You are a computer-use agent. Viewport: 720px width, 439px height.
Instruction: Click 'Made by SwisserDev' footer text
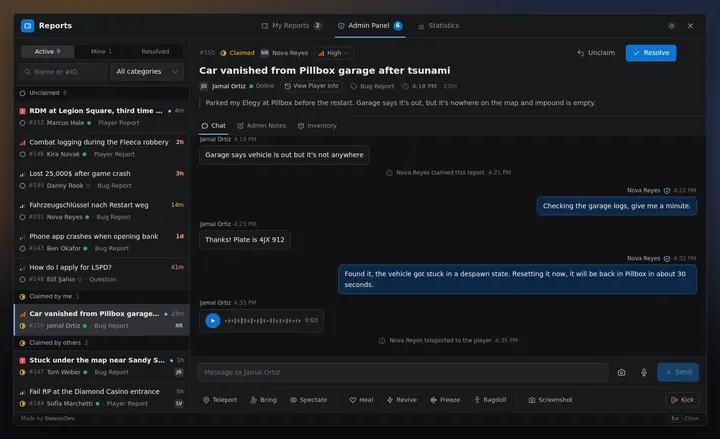pyautogui.click(x=48, y=418)
